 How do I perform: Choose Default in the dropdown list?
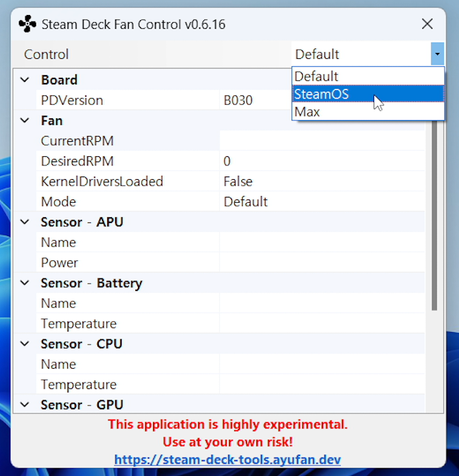(x=368, y=76)
